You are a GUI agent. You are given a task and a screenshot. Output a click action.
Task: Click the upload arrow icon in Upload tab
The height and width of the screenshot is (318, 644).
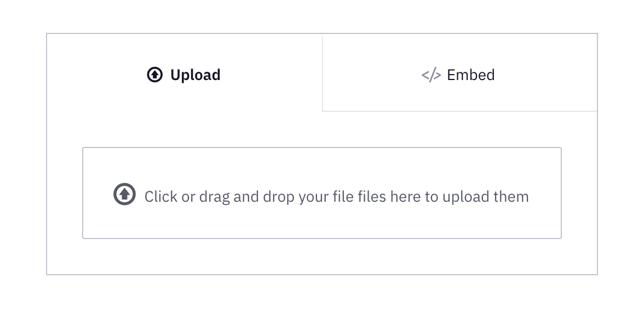coord(155,75)
